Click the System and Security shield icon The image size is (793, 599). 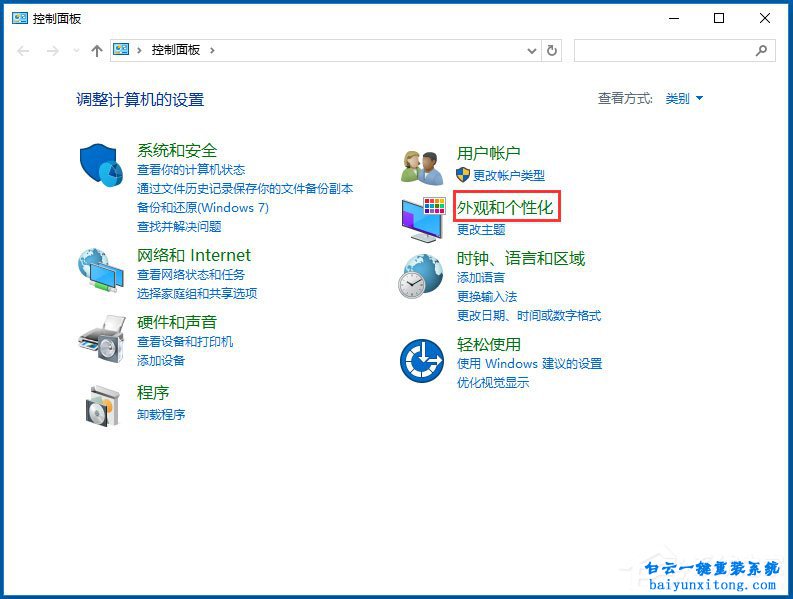[x=101, y=165]
